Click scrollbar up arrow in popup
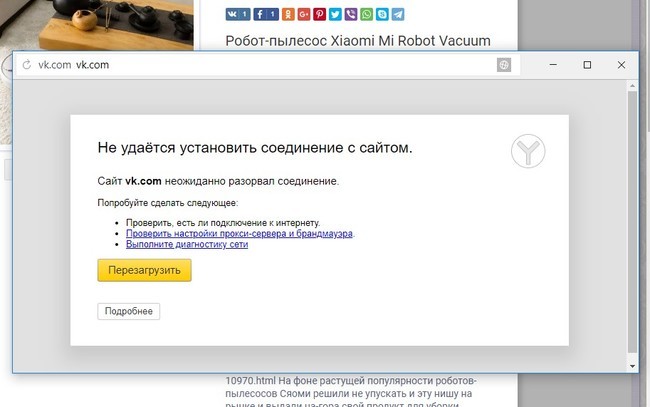This screenshot has height=407, width=650. [x=632, y=86]
